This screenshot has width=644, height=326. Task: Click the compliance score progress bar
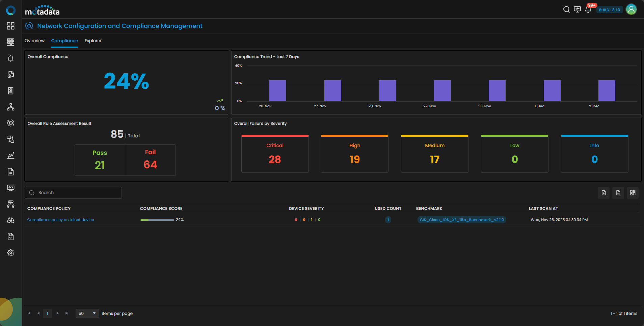(x=157, y=220)
